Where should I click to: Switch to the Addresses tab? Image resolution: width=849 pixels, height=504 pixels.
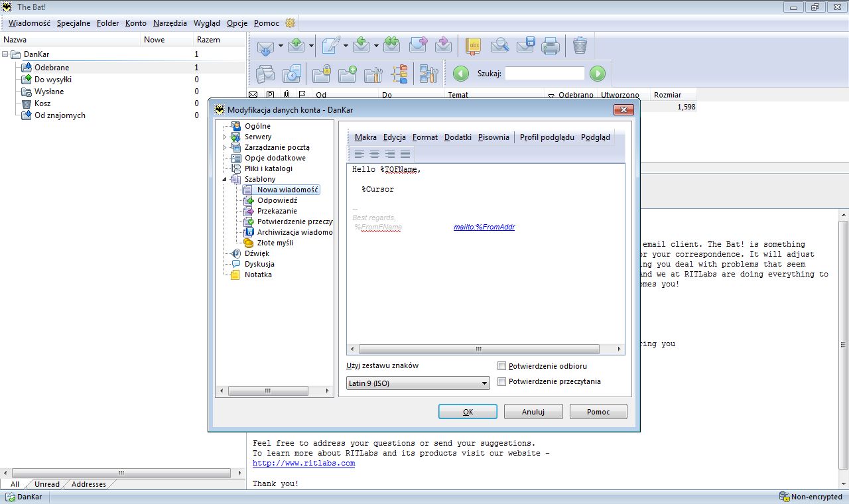[89, 484]
